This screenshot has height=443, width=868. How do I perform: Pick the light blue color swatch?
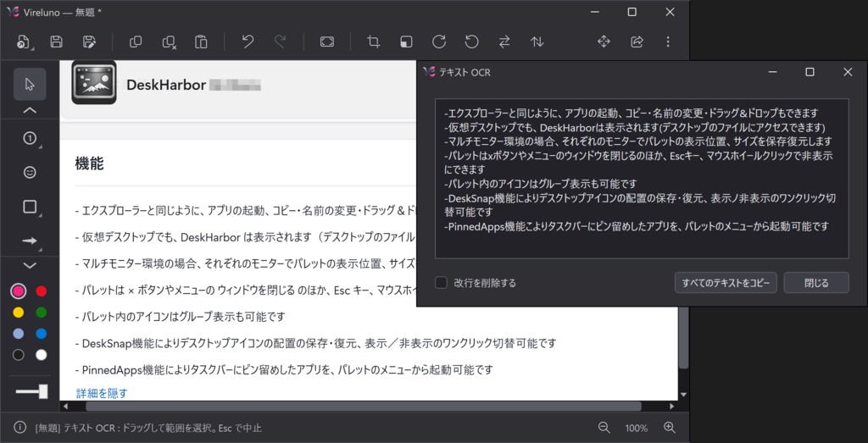pyautogui.click(x=19, y=334)
